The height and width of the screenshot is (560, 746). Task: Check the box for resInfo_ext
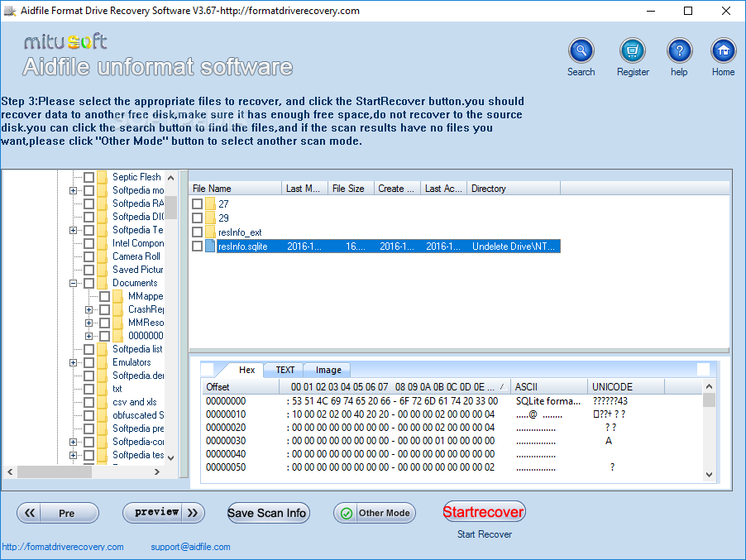[x=198, y=232]
